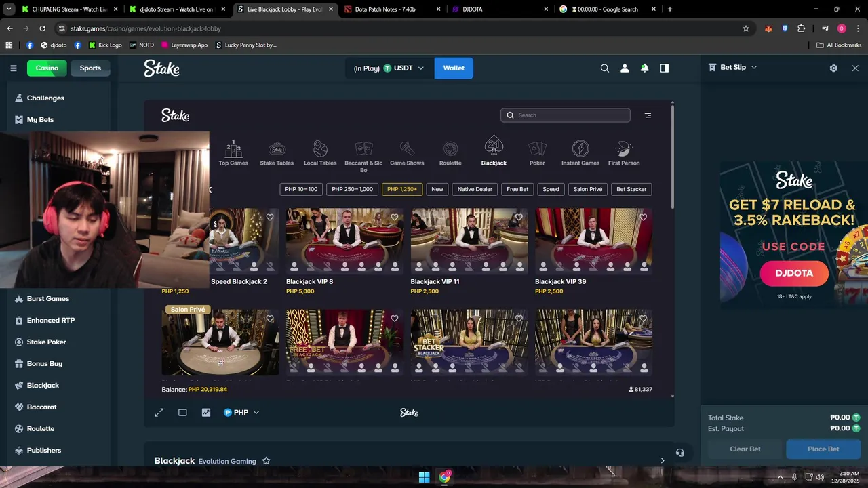868x488 pixels.
Task: Switch to Dota Patch Notes browser tab
Action: coord(392,9)
